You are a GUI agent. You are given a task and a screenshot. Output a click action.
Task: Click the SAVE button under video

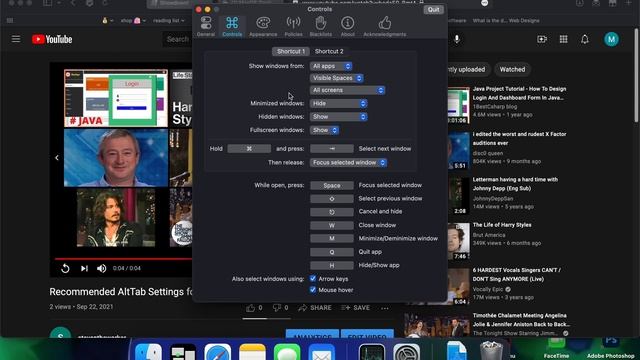click(x=356, y=308)
